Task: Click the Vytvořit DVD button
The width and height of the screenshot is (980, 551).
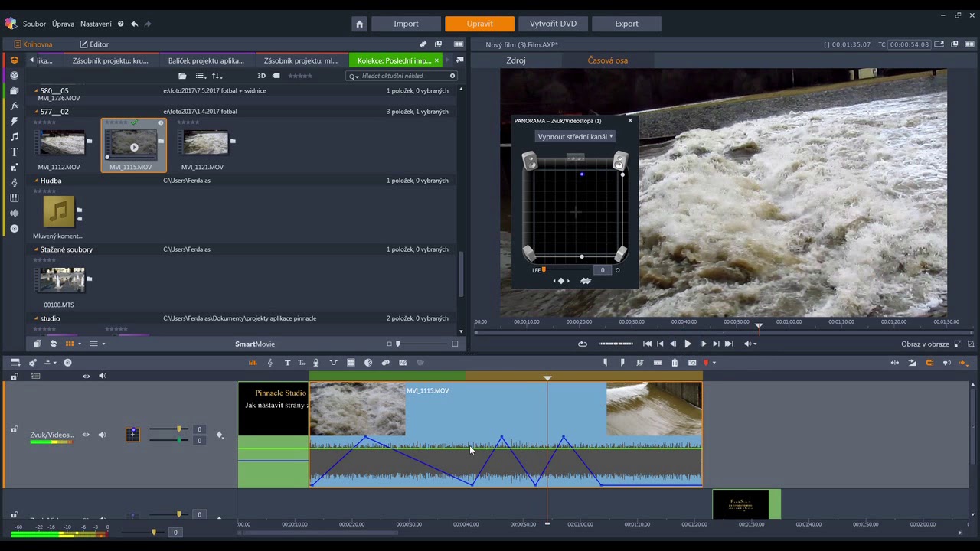Action: [553, 24]
